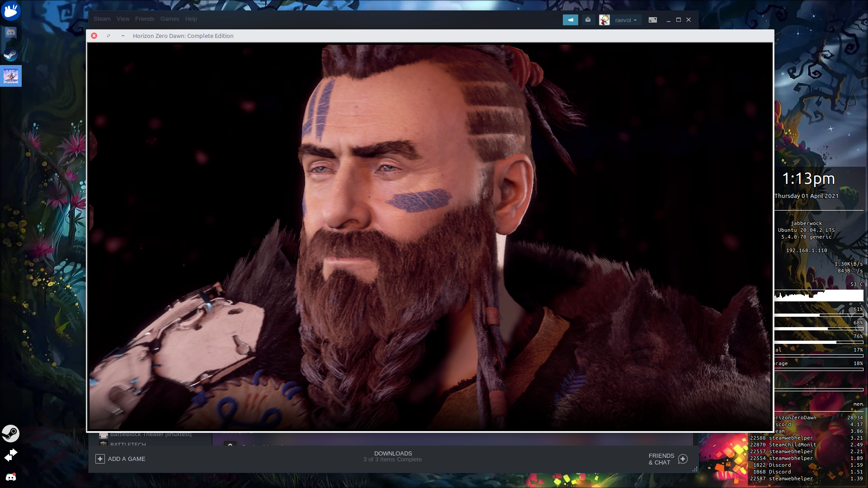868x488 pixels.
Task: Click the 22870 SteamChildMonit process row
Action: coord(806,445)
